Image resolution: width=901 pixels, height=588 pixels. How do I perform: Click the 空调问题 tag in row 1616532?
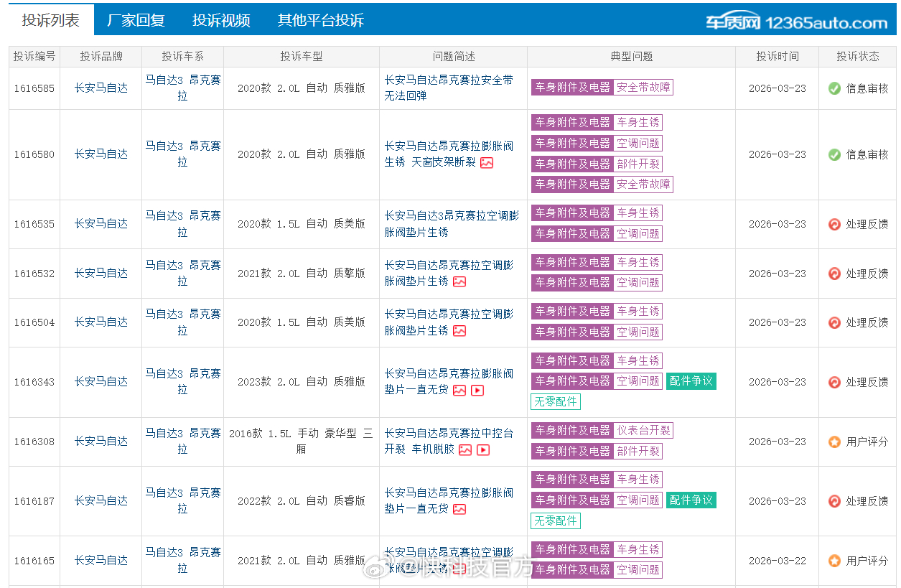click(638, 283)
